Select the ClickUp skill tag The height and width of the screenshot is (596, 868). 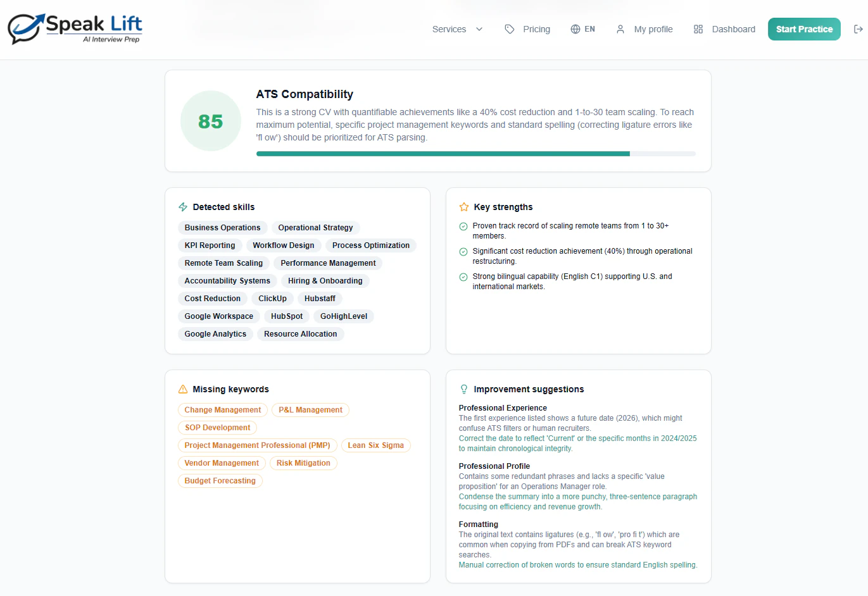point(272,299)
